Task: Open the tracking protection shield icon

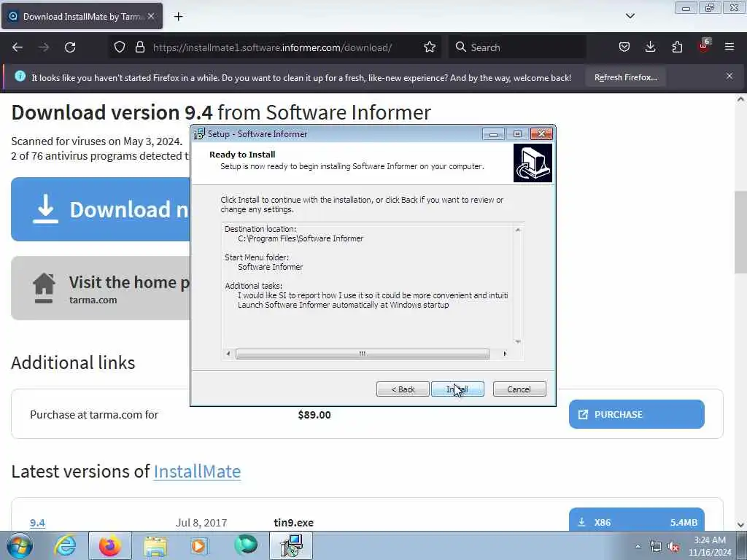Action: coord(120,47)
